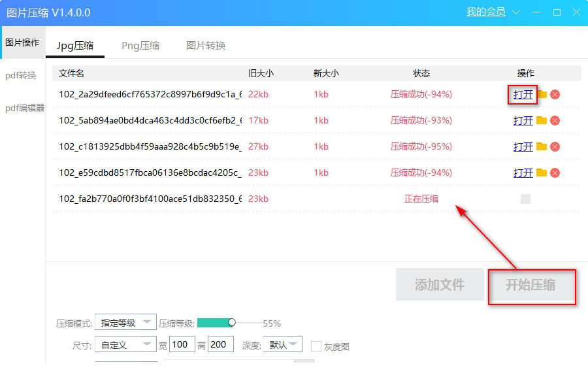Click the 宽 width input field
The image size is (588, 377).
click(182, 344)
